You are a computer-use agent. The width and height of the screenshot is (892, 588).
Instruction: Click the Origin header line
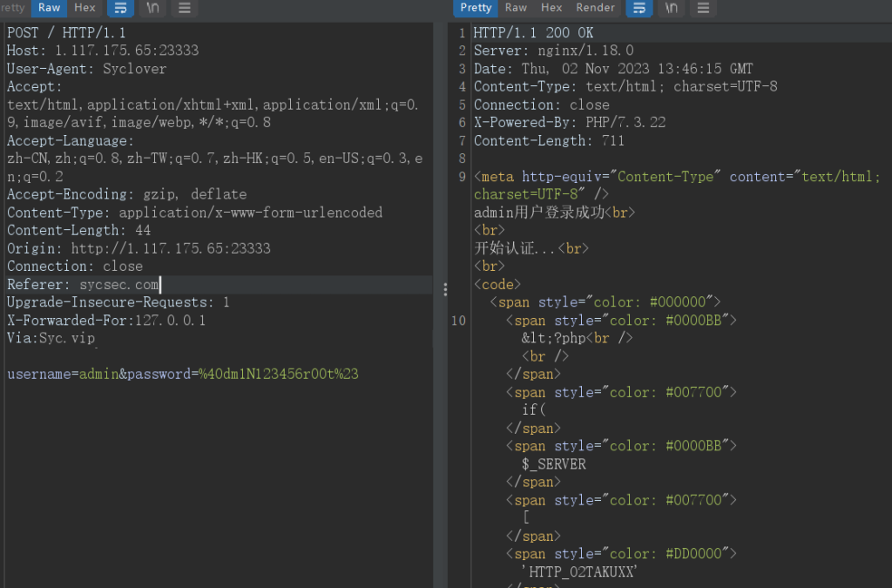click(x=139, y=248)
